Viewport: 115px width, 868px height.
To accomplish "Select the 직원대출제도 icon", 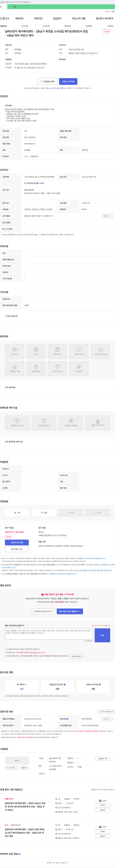I will pos(36,369).
